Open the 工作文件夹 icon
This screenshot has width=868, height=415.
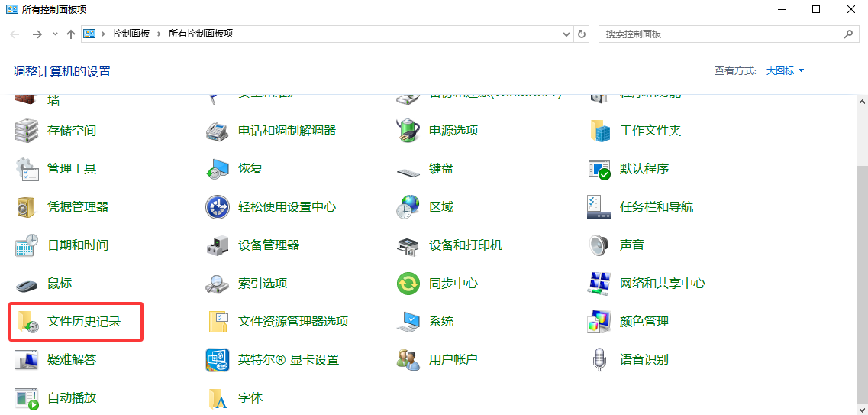click(600, 131)
